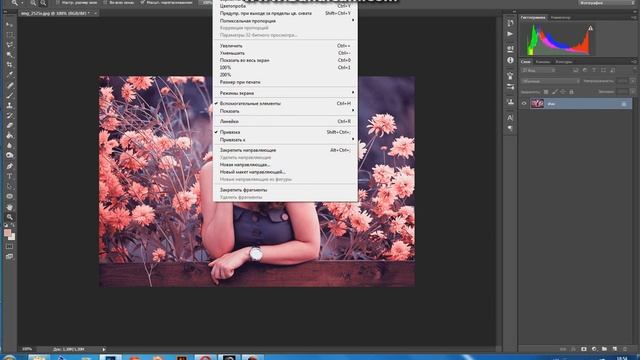Toggle lock all padlock icon
This screenshot has height=360, width=640.
click(x=571, y=92)
